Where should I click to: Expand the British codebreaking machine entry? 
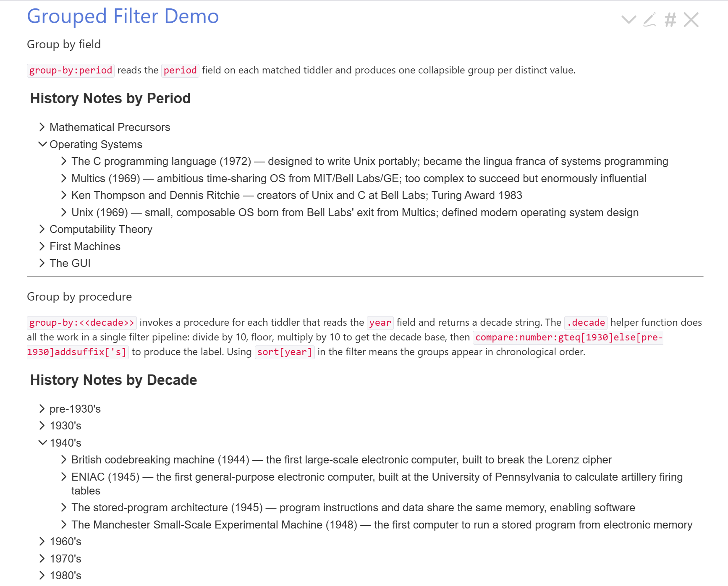coord(64,460)
